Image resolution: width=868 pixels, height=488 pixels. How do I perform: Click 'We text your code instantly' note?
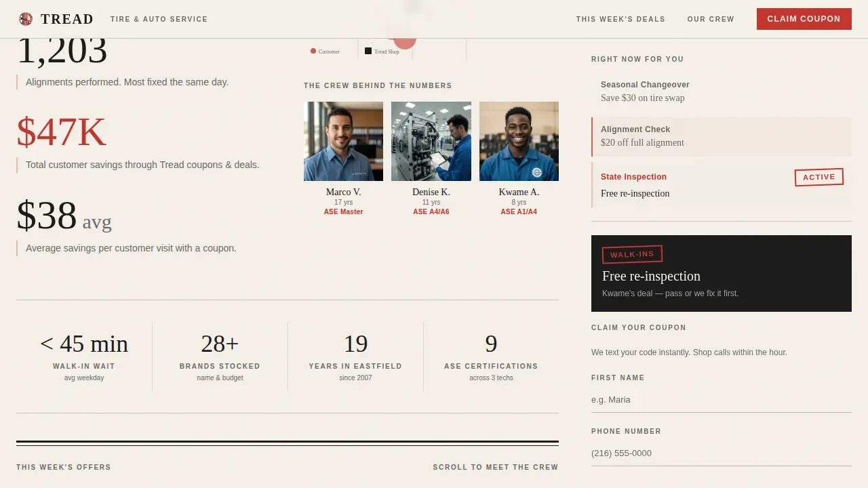pyautogui.click(x=689, y=352)
